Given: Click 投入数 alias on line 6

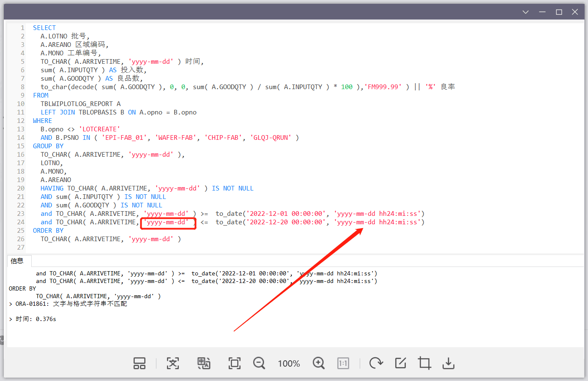Looking at the screenshot, I should (x=132, y=70).
